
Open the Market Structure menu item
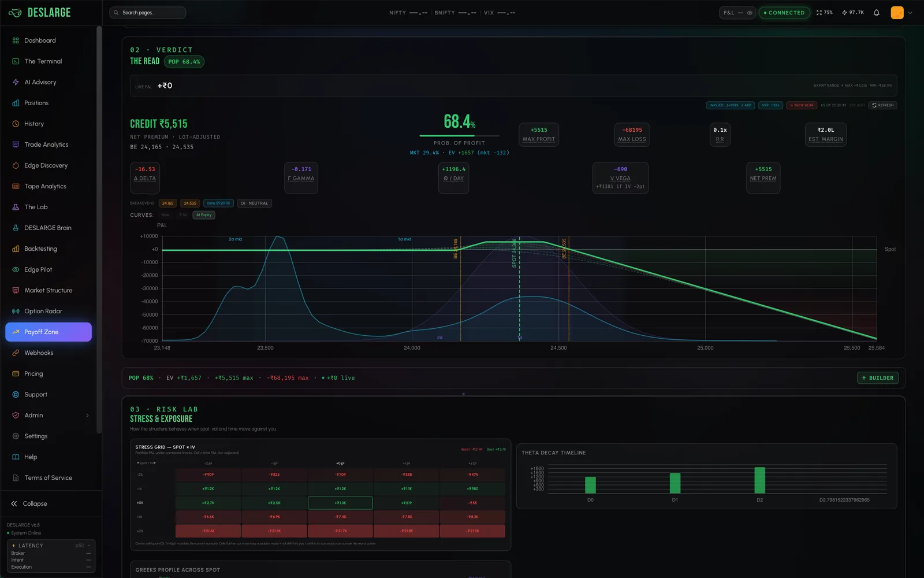click(x=49, y=290)
